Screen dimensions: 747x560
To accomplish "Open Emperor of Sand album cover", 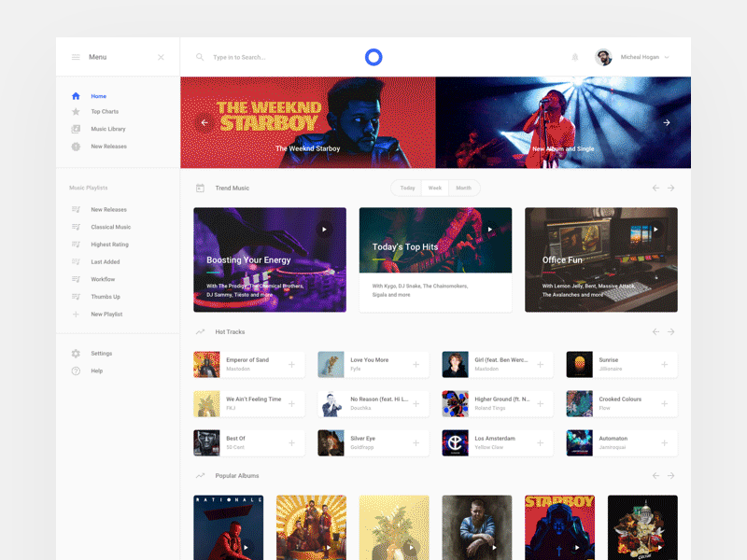I will [x=206, y=365].
